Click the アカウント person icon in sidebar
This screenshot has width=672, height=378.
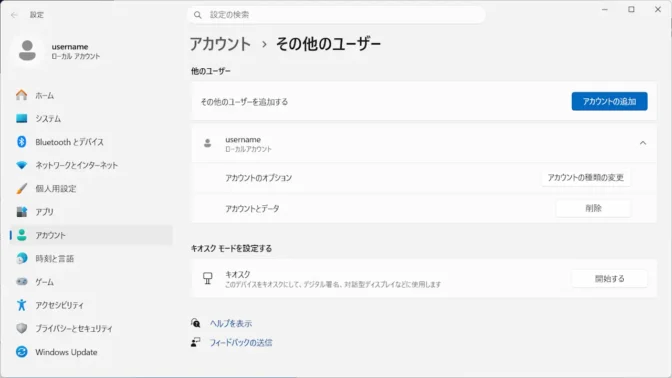click(21, 235)
